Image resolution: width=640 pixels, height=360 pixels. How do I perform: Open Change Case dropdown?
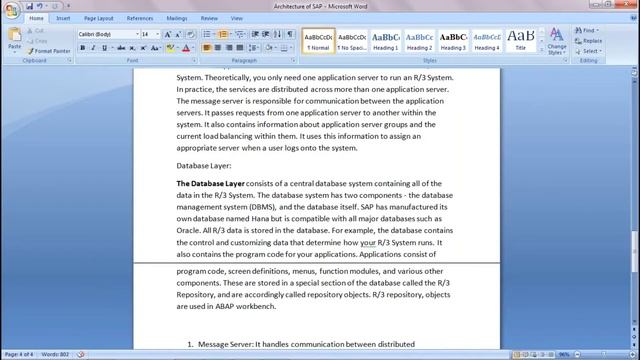point(155,48)
